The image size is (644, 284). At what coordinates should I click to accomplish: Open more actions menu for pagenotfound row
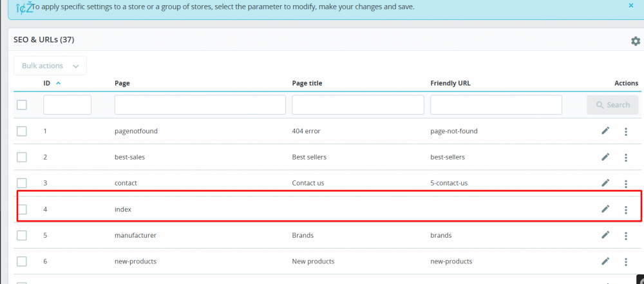pyautogui.click(x=625, y=131)
